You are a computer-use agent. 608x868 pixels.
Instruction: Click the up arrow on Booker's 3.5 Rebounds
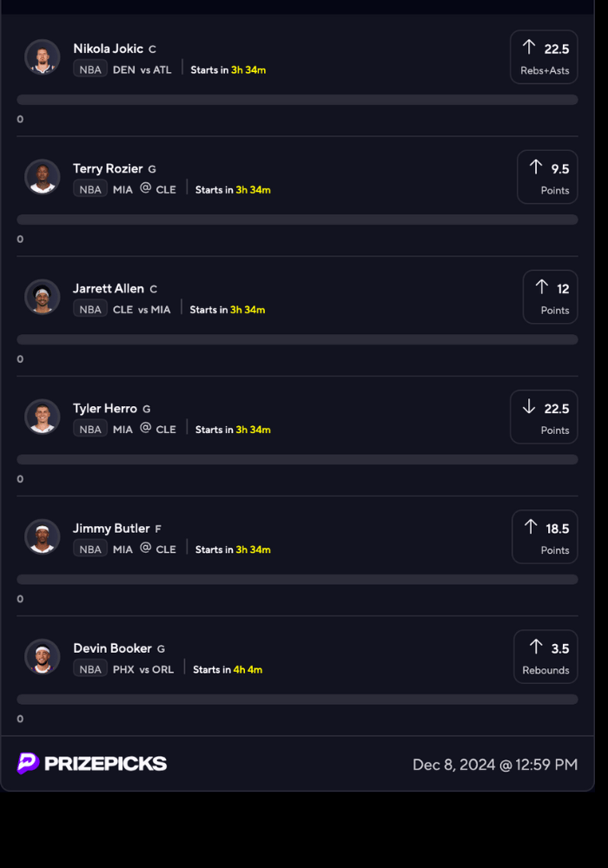tap(536, 647)
